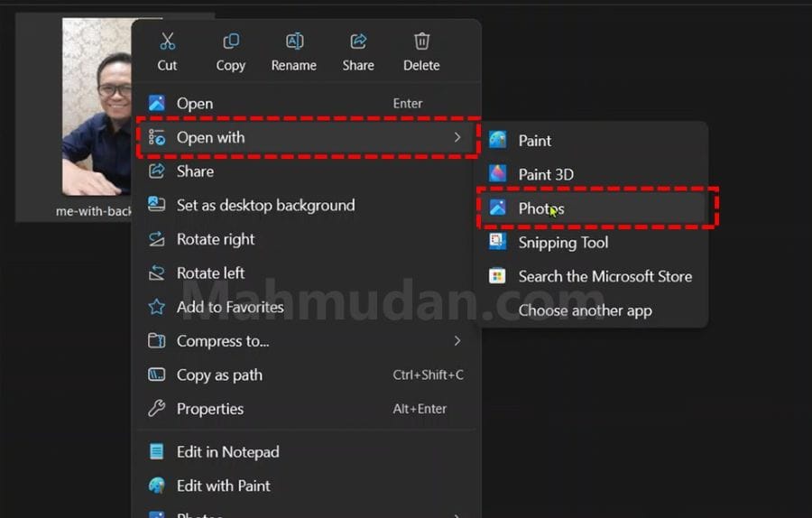
Task: Click the Delete trash icon
Action: [421, 42]
